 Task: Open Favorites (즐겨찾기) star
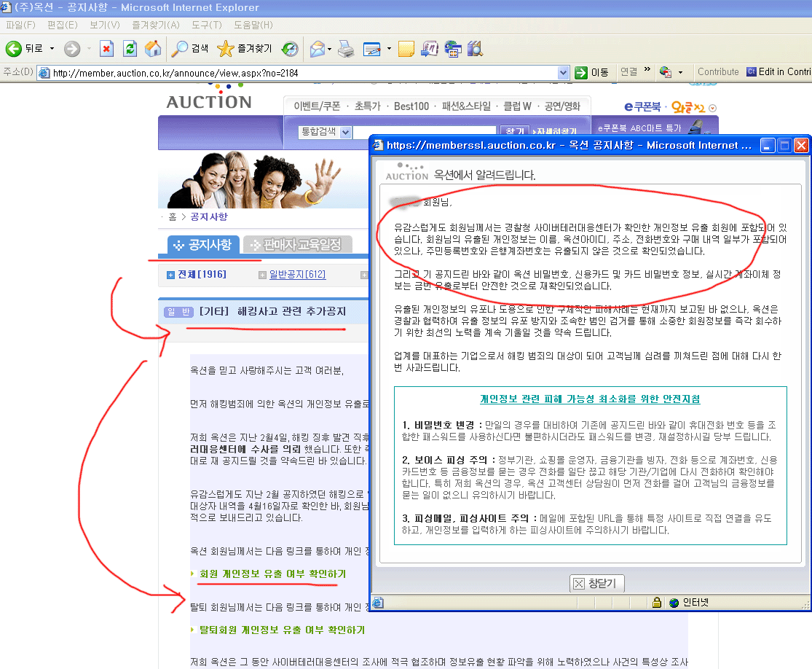(245, 49)
